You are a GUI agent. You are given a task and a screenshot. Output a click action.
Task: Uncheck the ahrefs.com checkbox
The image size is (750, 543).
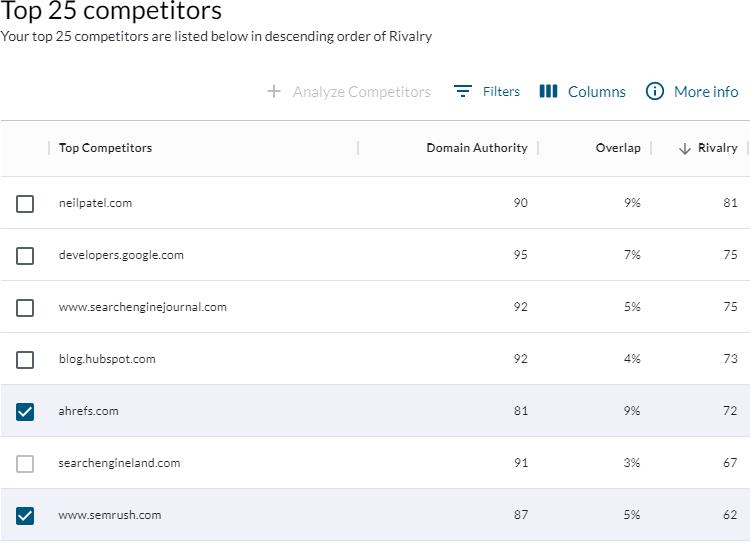(x=25, y=411)
